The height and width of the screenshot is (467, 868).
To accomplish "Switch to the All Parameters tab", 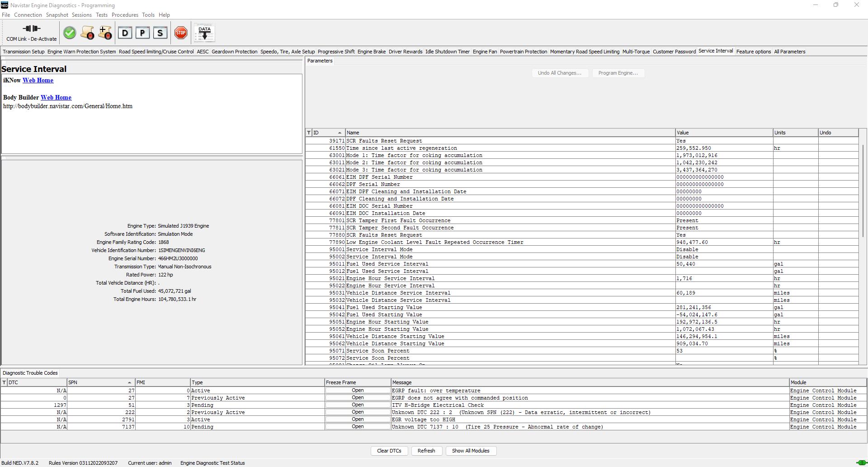I will (x=789, y=51).
